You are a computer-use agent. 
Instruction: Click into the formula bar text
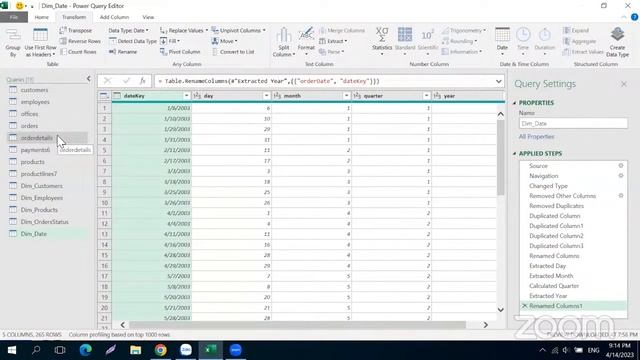click(x=269, y=81)
